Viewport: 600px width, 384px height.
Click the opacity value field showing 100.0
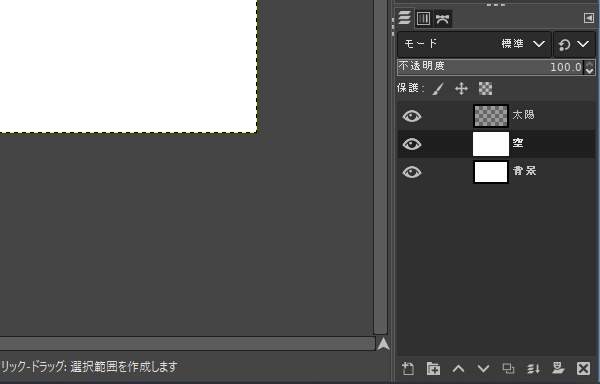pos(566,67)
